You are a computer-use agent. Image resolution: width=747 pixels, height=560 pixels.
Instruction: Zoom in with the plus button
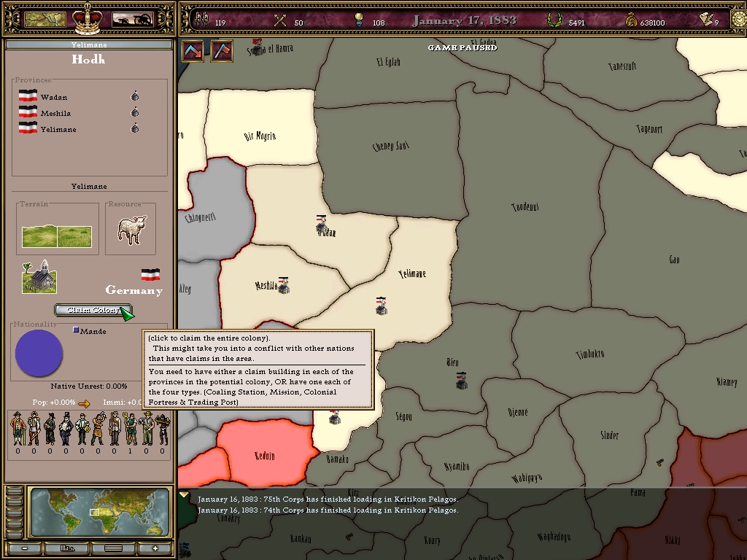(x=155, y=548)
